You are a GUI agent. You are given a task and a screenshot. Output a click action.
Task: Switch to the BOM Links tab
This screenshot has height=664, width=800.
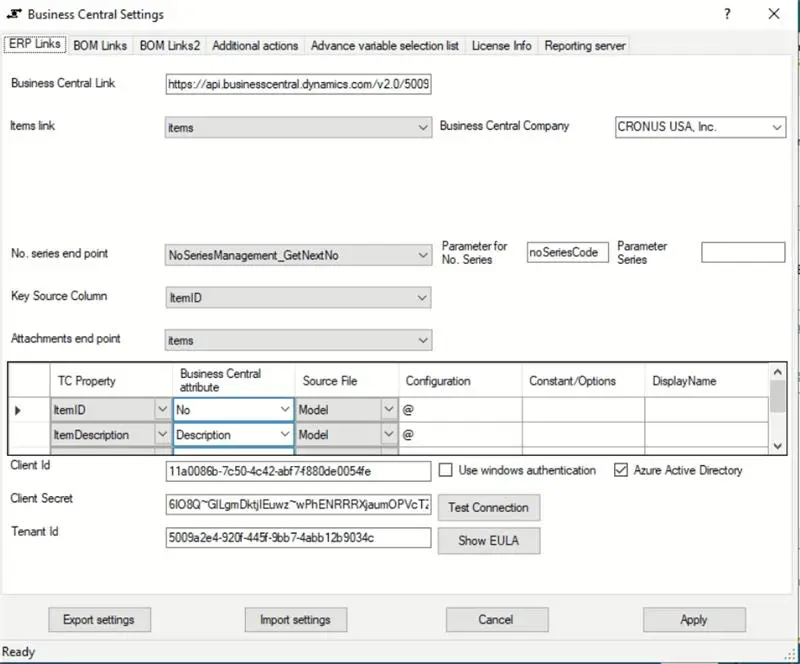pyautogui.click(x=100, y=45)
